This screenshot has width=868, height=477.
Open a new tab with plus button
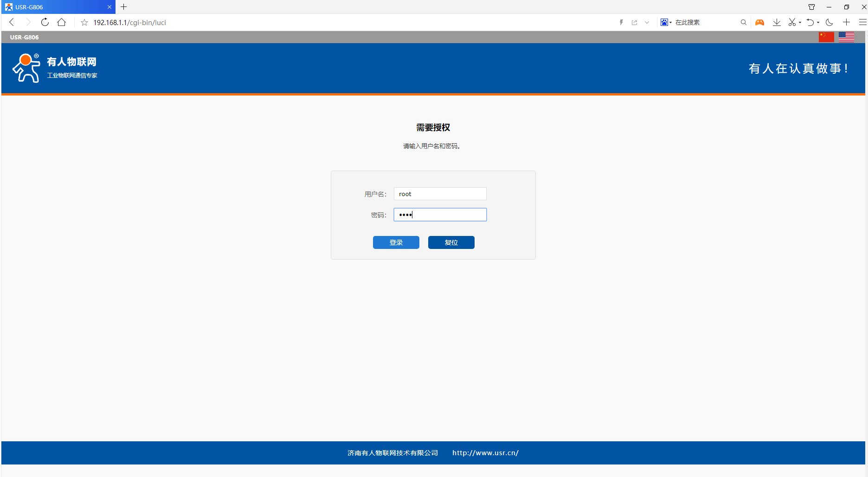[x=124, y=7]
